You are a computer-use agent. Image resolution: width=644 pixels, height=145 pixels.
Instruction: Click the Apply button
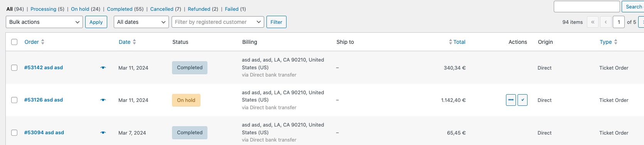[x=96, y=22]
